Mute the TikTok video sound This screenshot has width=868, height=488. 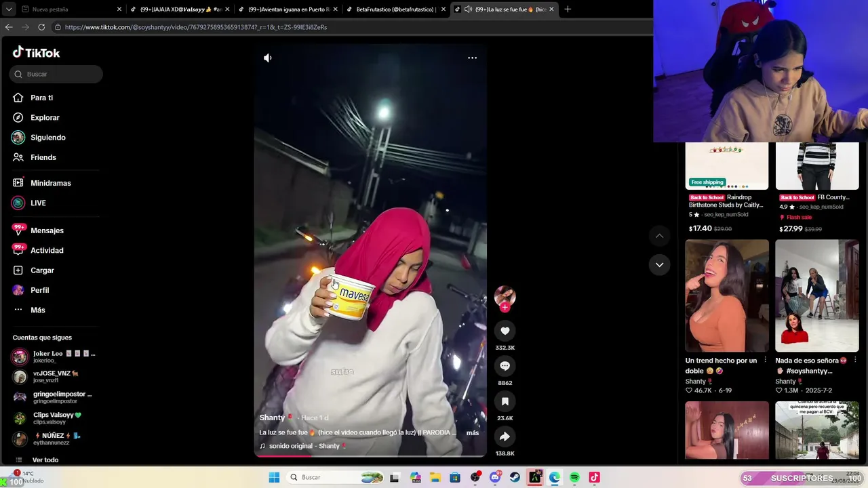pyautogui.click(x=268, y=58)
